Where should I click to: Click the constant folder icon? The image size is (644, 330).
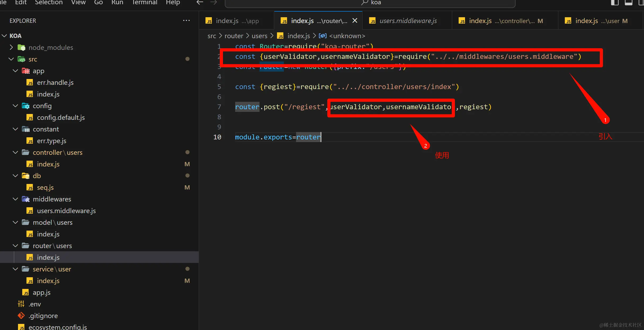[26, 129]
